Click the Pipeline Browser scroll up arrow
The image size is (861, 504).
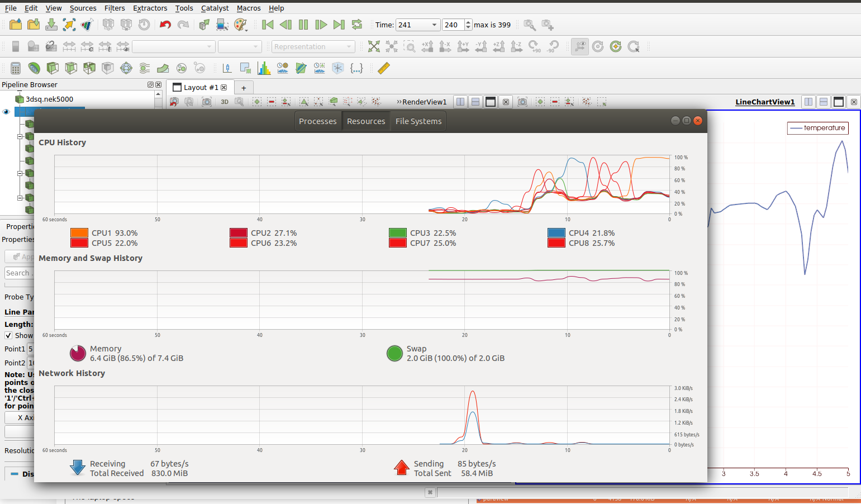click(158, 94)
